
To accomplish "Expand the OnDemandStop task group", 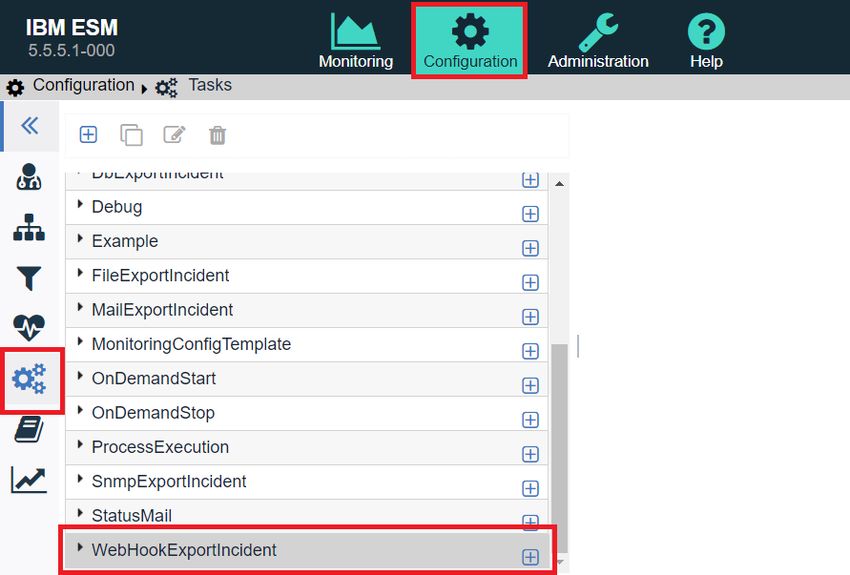I will (x=80, y=410).
